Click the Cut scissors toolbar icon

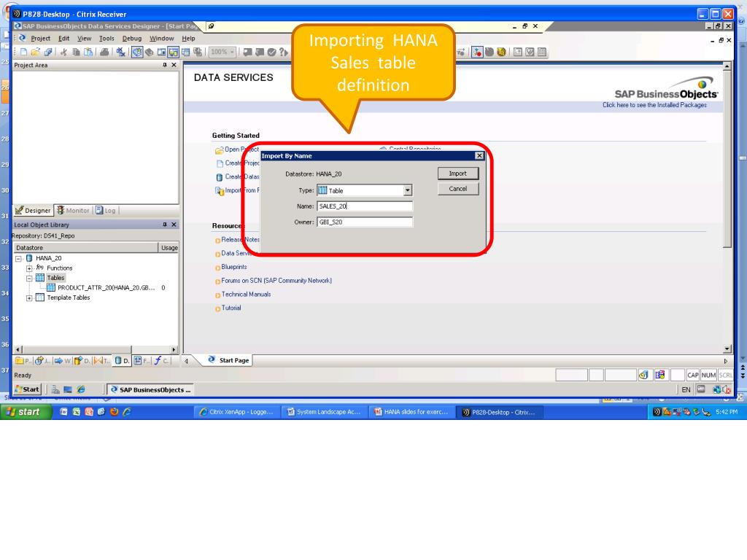point(63,52)
